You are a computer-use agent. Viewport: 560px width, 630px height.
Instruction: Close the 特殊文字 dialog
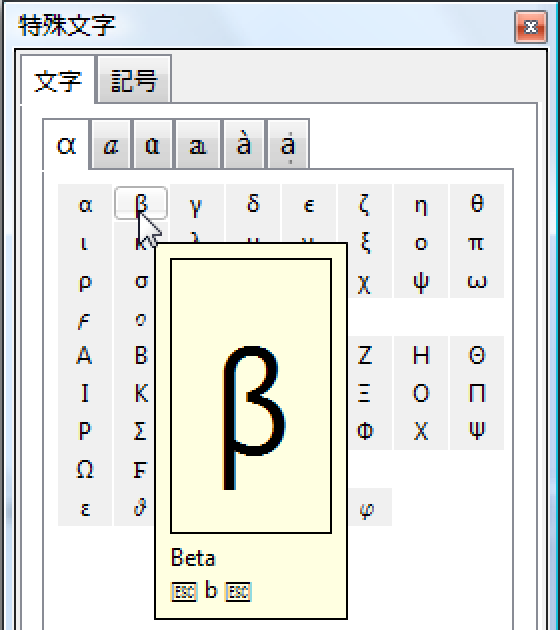click(x=531, y=27)
